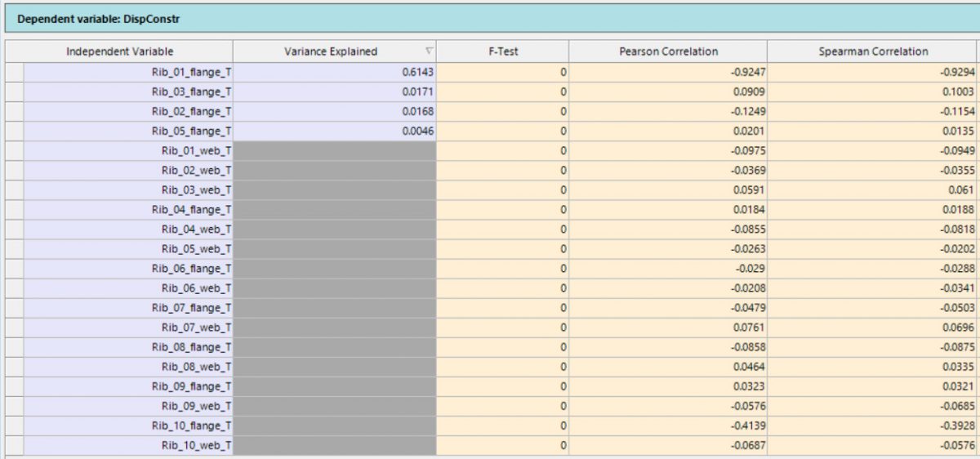Select the Rib_10_web_T row name
The width and height of the screenshot is (980, 459).
(128, 445)
